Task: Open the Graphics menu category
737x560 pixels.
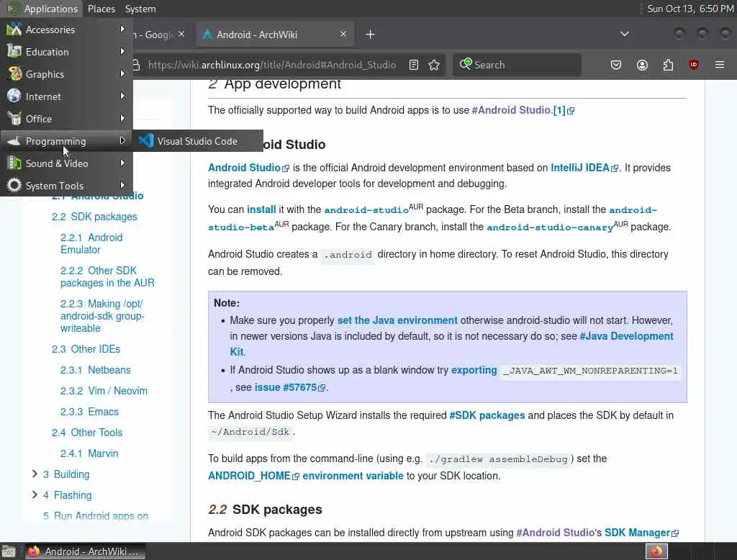Action: 66,74
